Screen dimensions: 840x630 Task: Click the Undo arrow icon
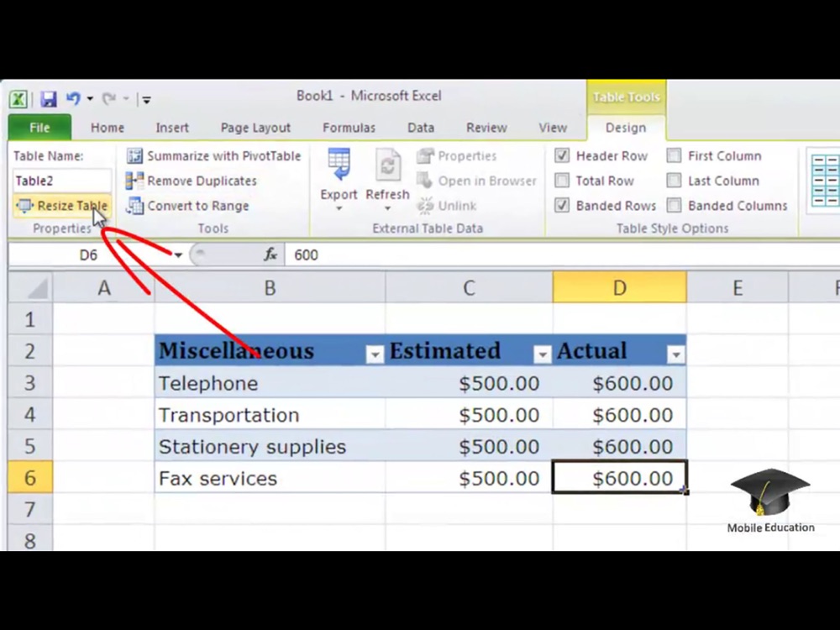pyautogui.click(x=73, y=99)
